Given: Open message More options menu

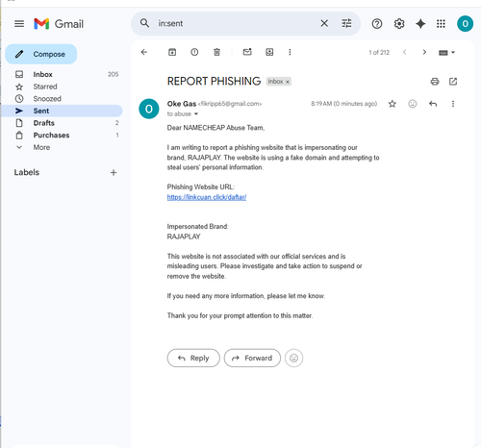Looking at the screenshot, I should pos(453,104).
